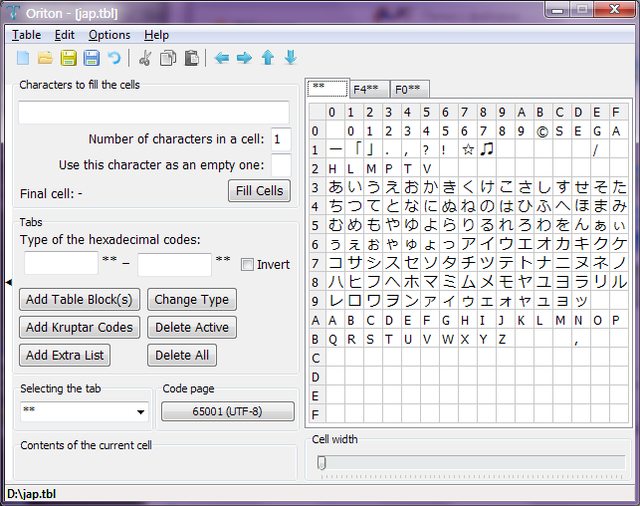The width and height of the screenshot is (640, 506).
Task: Focus the Characters to fill the cells field
Action: pos(154,112)
